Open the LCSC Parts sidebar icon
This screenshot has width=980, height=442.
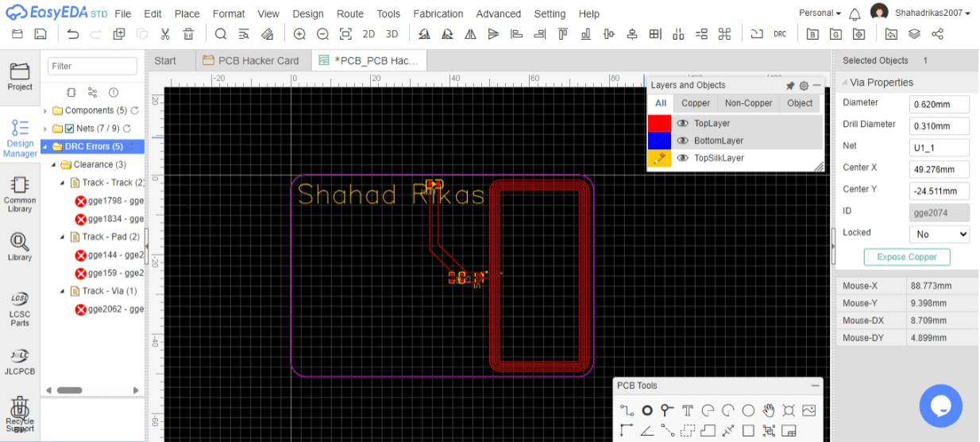[20, 308]
